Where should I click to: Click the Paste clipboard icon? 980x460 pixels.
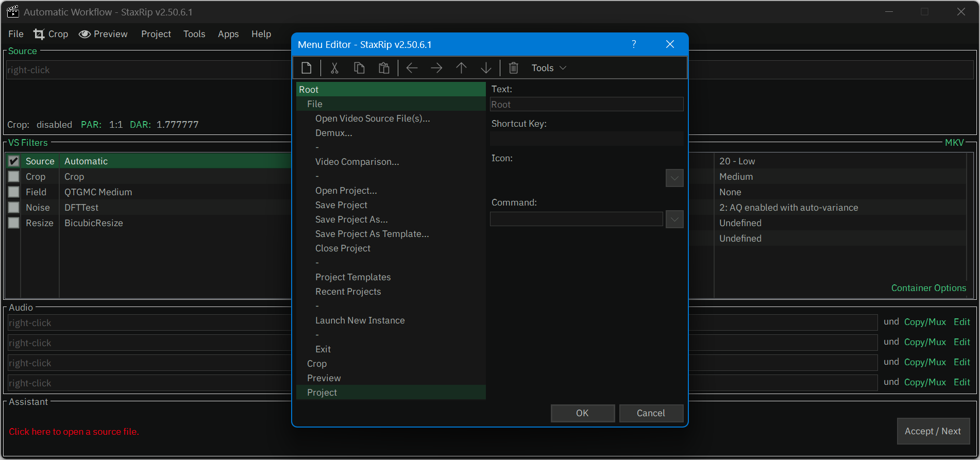tap(384, 68)
